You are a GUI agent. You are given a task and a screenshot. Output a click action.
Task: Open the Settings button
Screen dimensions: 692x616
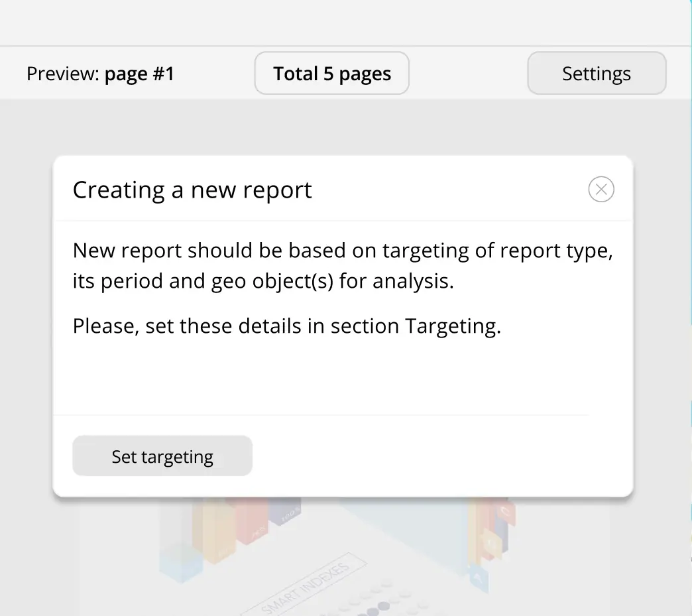coord(597,74)
